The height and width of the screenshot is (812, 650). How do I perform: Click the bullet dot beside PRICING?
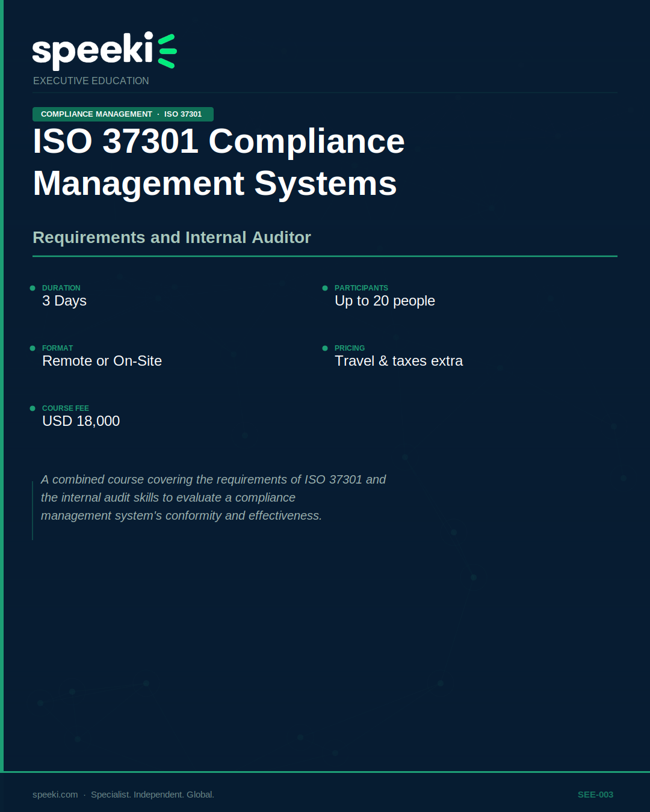point(324,348)
